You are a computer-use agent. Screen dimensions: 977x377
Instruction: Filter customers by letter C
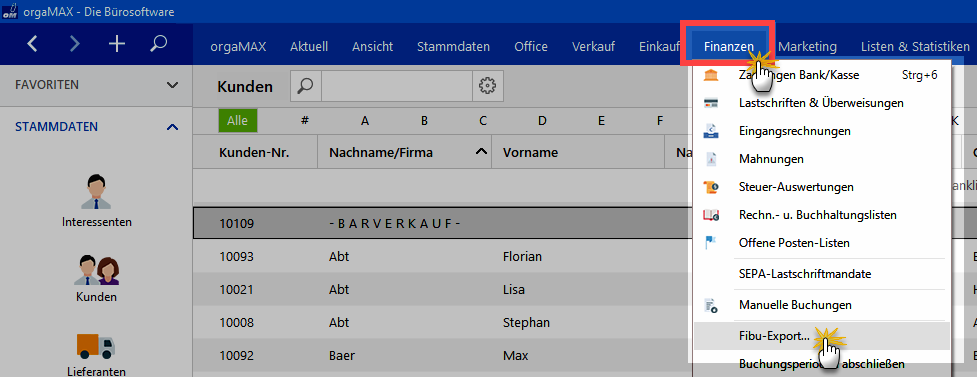483,121
